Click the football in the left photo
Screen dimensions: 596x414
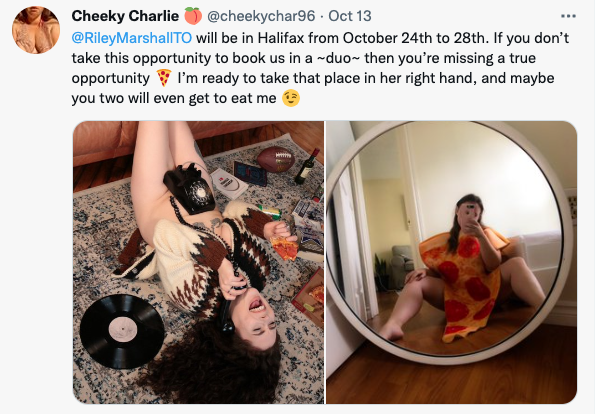276,160
